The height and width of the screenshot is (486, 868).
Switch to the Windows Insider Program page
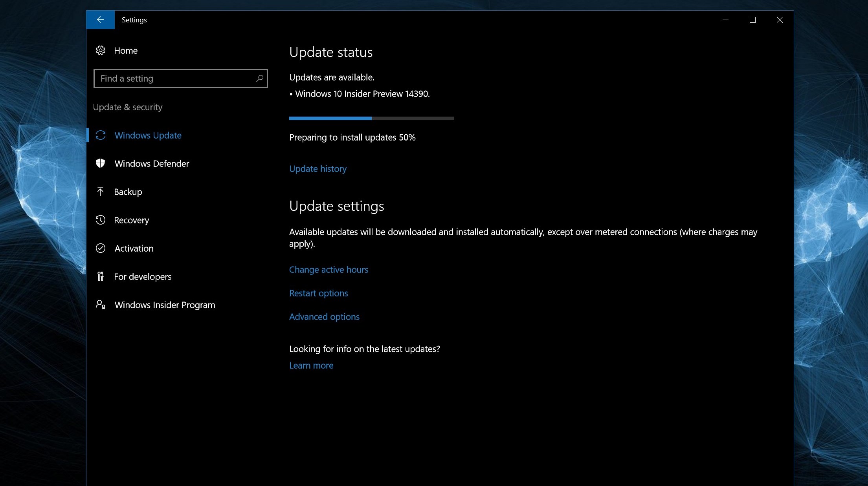click(x=165, y=305)
